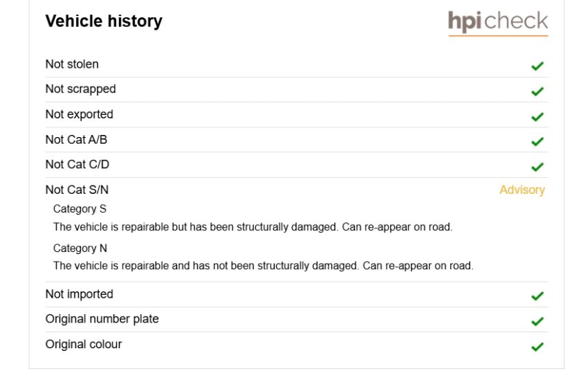The width and height of the screenshot is (588, 371).
Task: Click the Category S heading
Action: coord(80,209)
